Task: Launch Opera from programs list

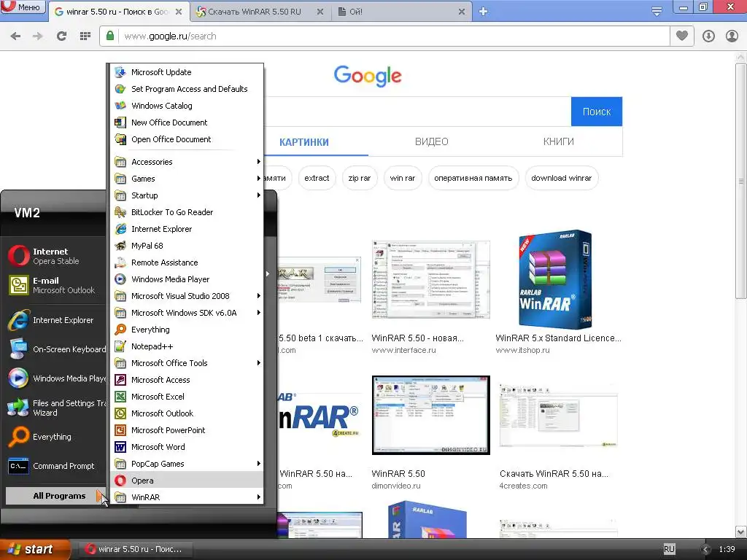Action: [186, 481]
